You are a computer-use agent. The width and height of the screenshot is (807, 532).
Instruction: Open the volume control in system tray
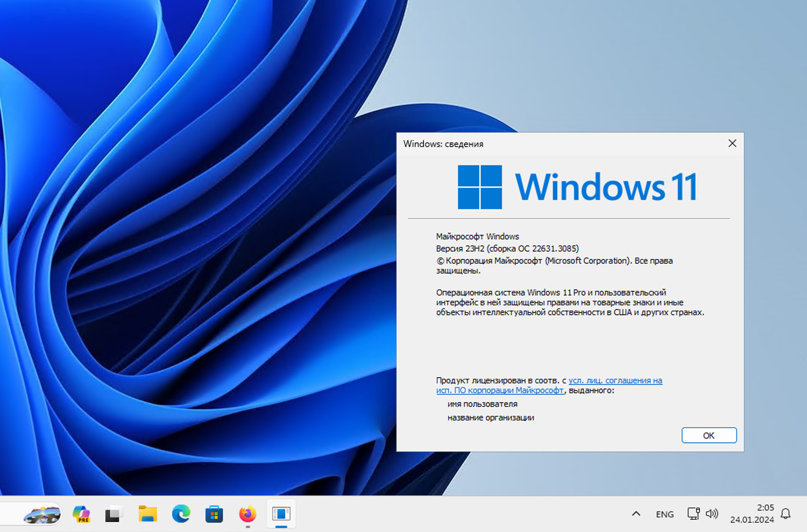pos(713,514)
